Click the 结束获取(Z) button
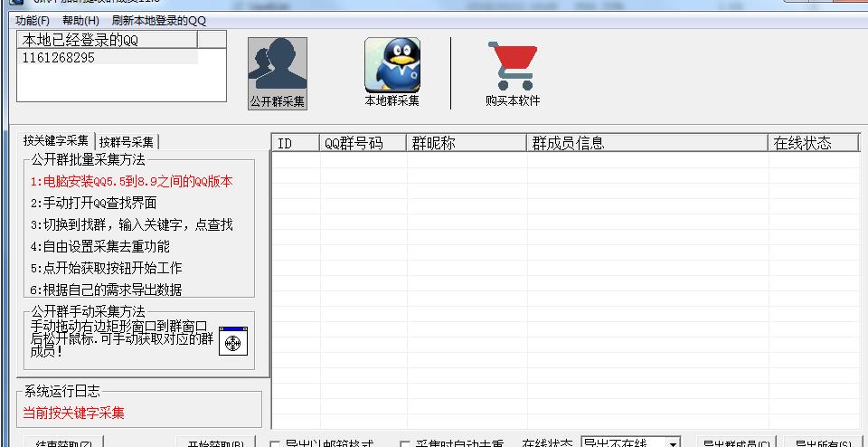Screen dimensions: 868x447 click(x=63, y=443)
